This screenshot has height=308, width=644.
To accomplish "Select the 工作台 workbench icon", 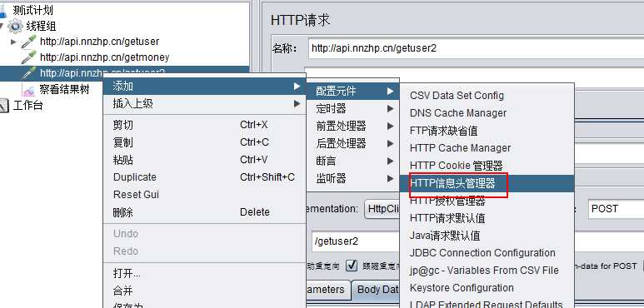I will click(3, 106).
